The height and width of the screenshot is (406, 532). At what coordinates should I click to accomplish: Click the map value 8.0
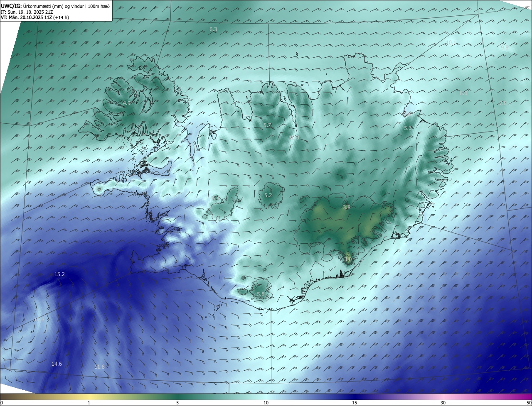[x=463, y=93]
